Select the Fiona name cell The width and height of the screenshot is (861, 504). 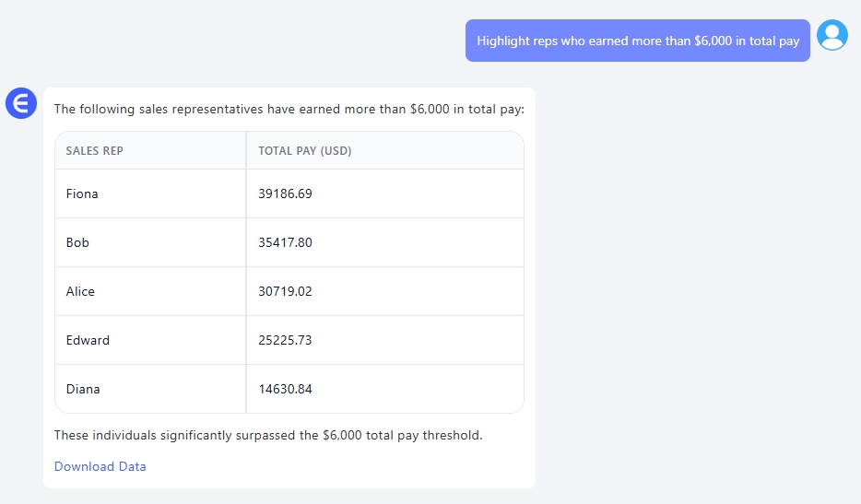(82, 193)
